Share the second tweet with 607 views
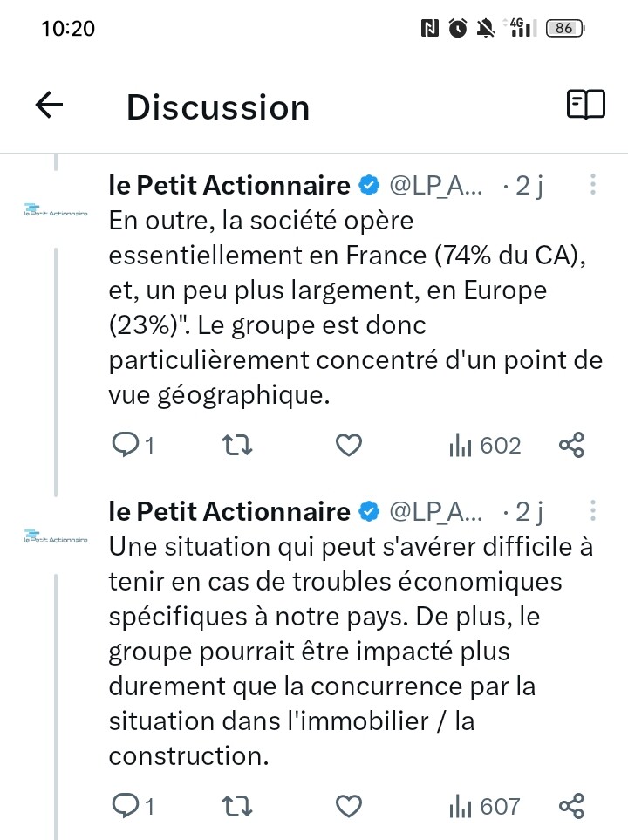Screen dimensions: 628x840 pyautogui.click(x=571, y=806)
